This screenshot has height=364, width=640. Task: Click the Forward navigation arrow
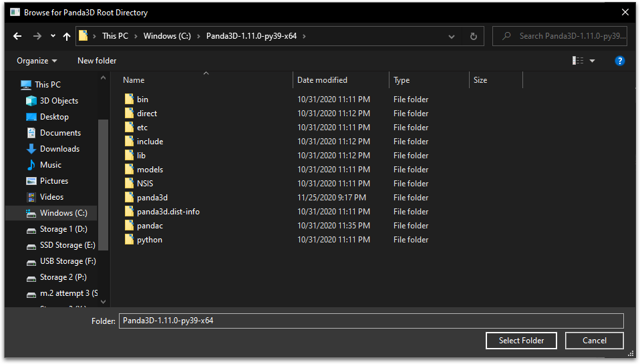37,36
